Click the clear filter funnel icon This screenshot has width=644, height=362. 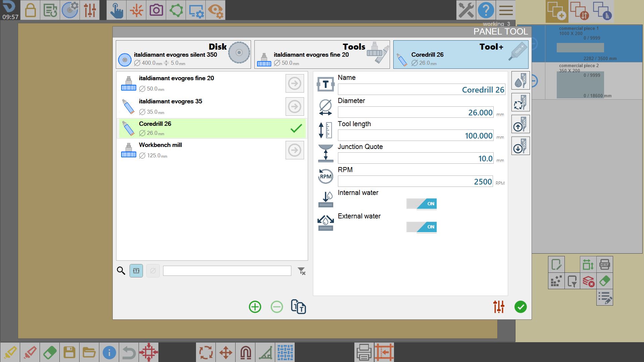point(301,271)
